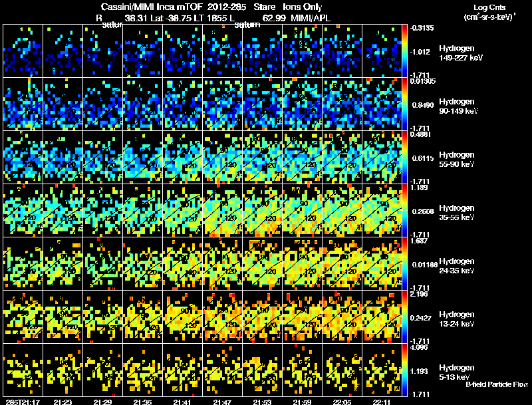Click the 21:23 timestamp label
The height and width of the screenshot is (405, 532).
click(x=63, y=402)
